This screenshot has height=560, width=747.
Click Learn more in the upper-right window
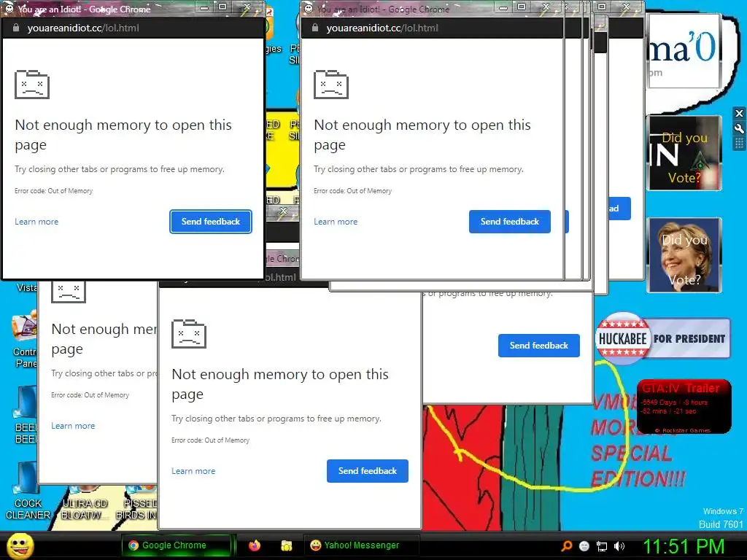[x=336, y=222]
